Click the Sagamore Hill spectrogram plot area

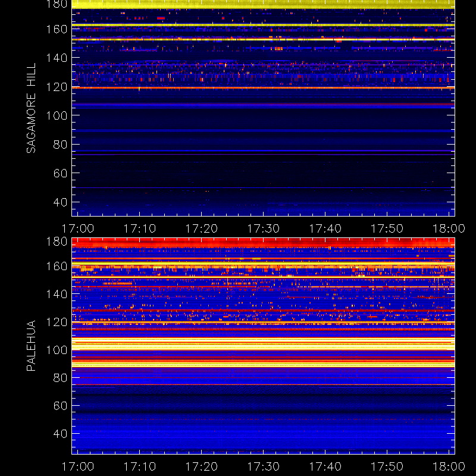pyautogui.click(x=263, y=108)
